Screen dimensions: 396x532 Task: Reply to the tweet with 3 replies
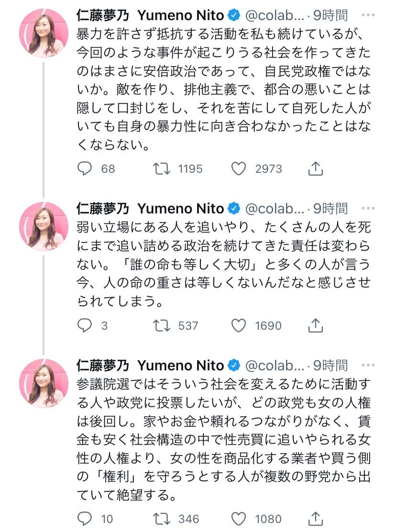click(x=85, y=325)
